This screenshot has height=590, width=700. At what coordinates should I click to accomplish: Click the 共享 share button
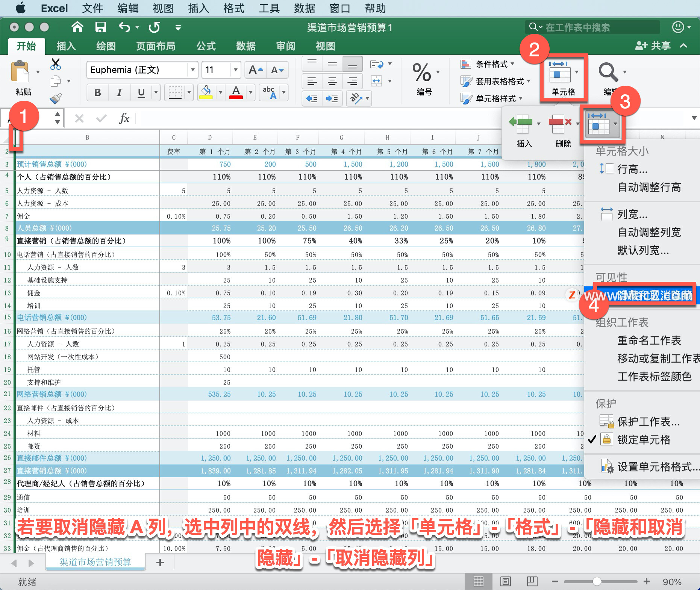tap(653, 46)
